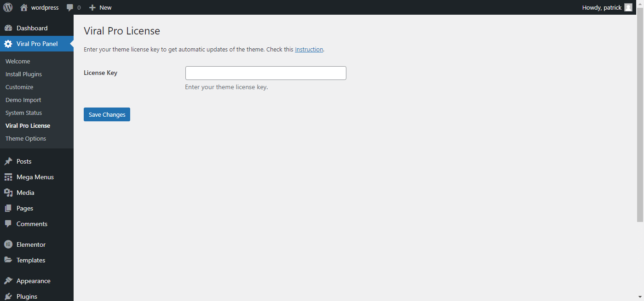Screen dimensions: 644x301
Task: Open the Posts menu label
Action: tap(24, 161)
